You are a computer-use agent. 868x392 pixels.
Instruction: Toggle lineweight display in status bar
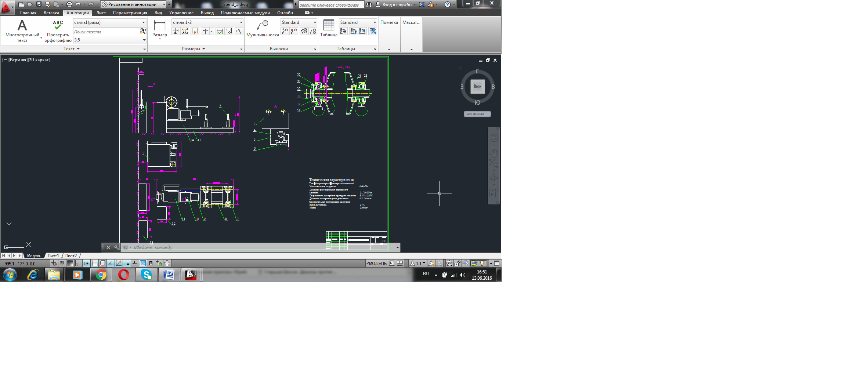(x=135, y=263)
